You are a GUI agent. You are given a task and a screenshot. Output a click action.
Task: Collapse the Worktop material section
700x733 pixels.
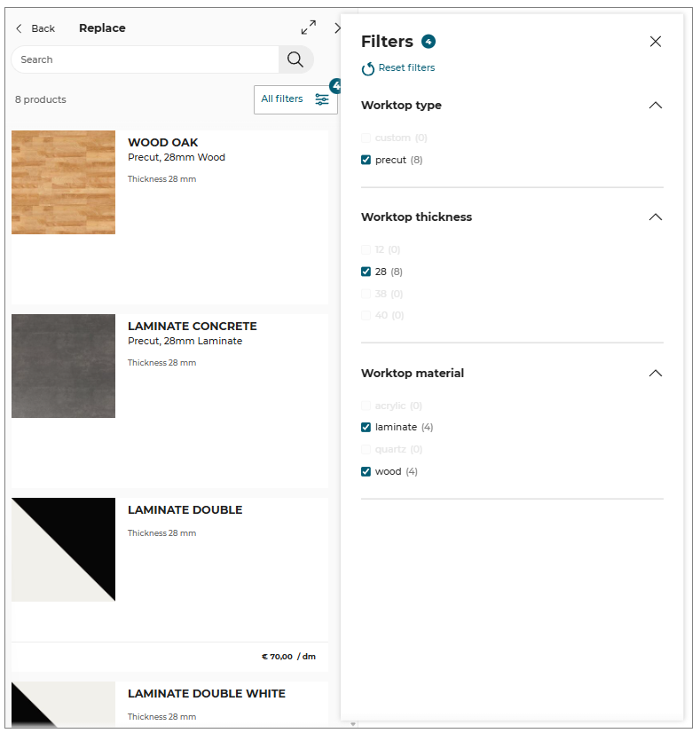point(655,373)
